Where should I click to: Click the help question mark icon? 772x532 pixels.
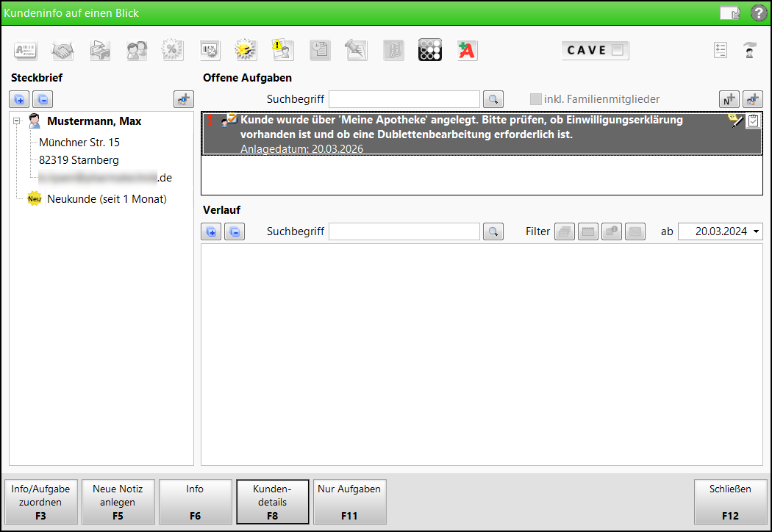click(758, 13)
